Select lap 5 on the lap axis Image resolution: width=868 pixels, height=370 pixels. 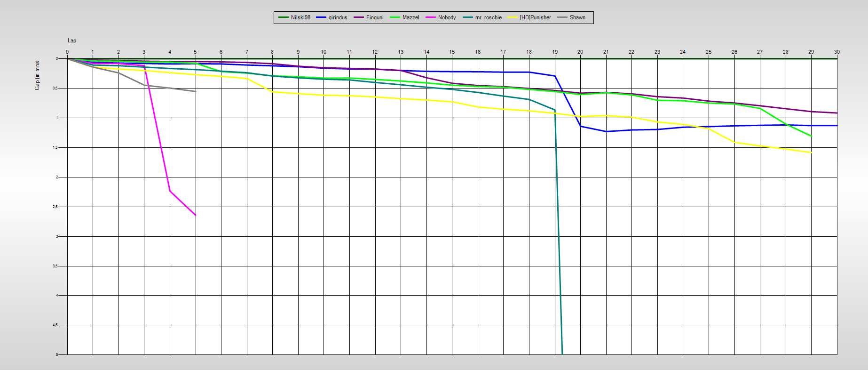click(x=195, y=52)
